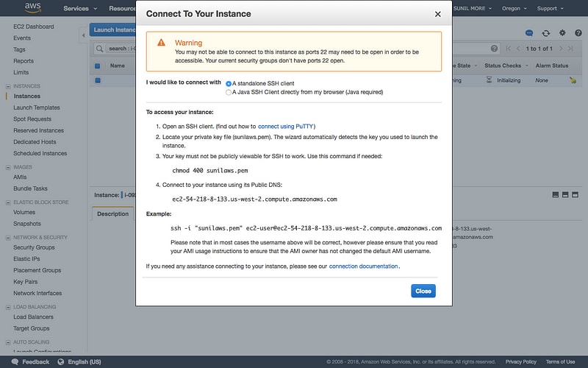Collapse the LOAD BALANCING section
The height and width of the screenshot is (368, 588).
(x=8, y=307)
